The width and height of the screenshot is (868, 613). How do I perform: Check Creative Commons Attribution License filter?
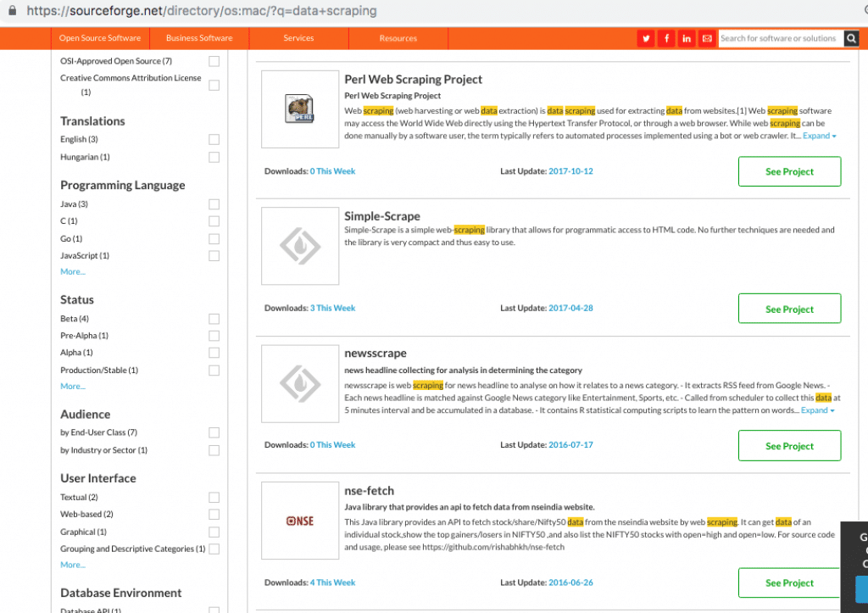click(214, 86)
